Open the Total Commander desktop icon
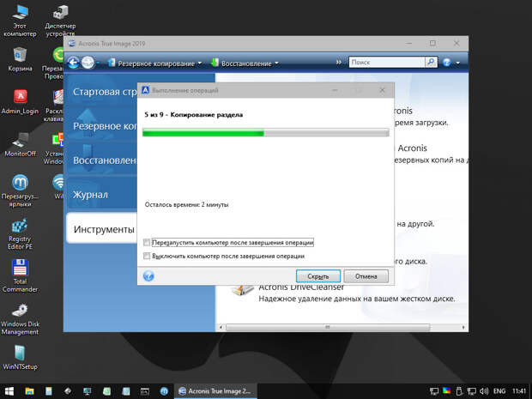This screenshot has height=399, width=532. pyautogui.click(x=20, y=271)
